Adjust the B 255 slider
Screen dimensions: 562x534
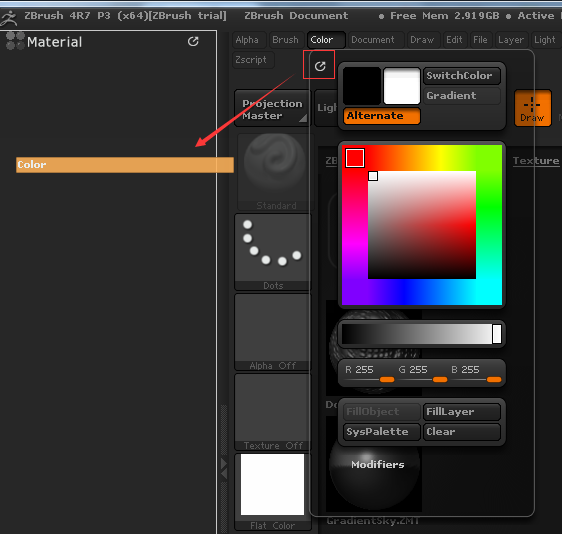(x=475, y=373)
